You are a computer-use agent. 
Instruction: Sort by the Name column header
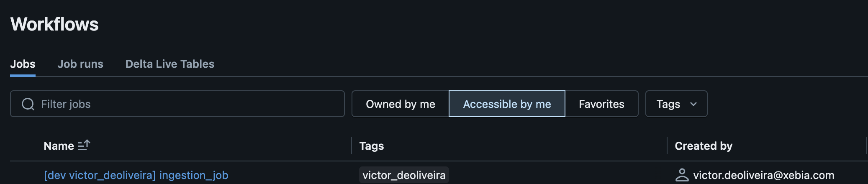[x=59, y=146]
